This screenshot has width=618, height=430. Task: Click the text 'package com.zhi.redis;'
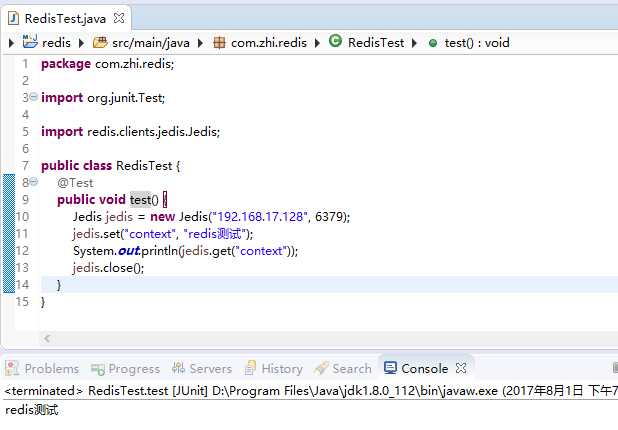[108, 63]
